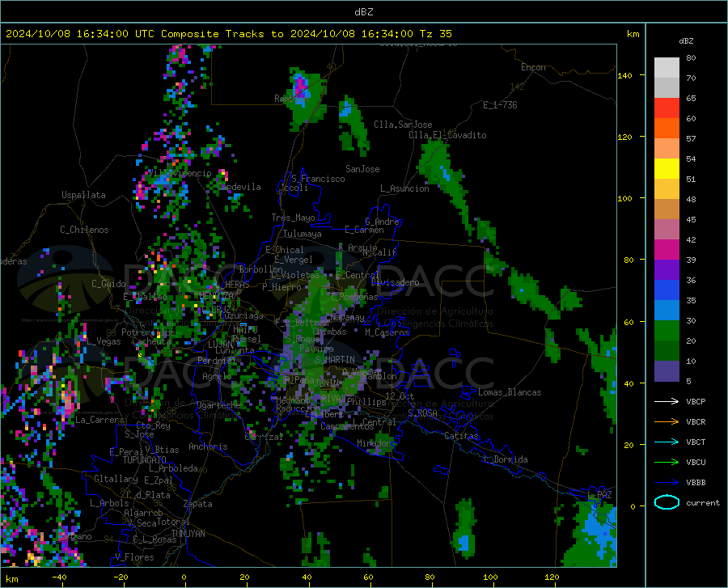The image size is (728, 588).
Task: Click the Villavicencio label on map
Action: (180, 173)
